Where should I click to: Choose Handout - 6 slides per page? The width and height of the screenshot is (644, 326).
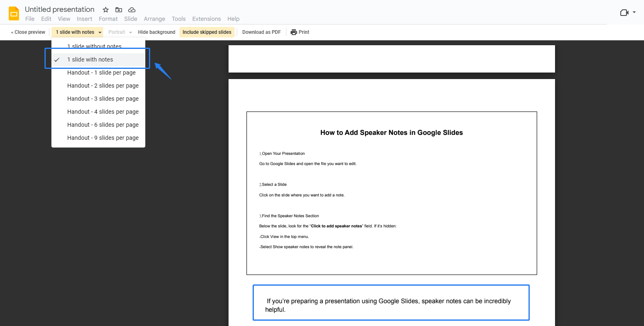pyautogui.click(x=98, y=125)
